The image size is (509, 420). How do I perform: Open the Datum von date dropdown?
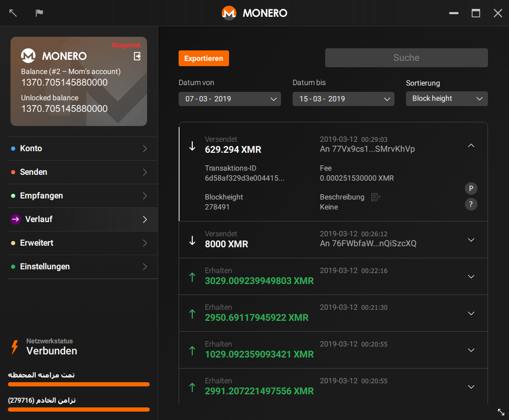pos(230,99)
